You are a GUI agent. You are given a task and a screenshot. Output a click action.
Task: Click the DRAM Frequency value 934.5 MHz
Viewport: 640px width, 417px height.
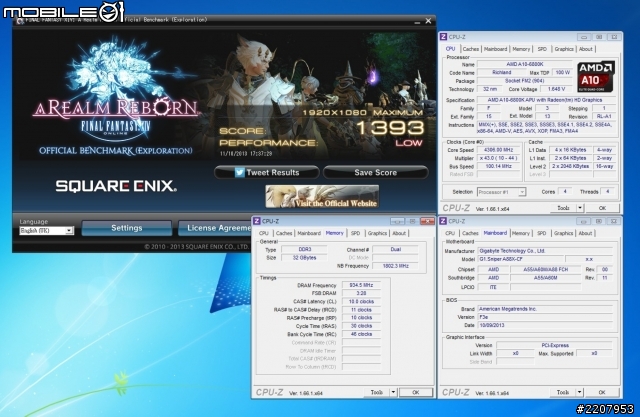(361, 285)
